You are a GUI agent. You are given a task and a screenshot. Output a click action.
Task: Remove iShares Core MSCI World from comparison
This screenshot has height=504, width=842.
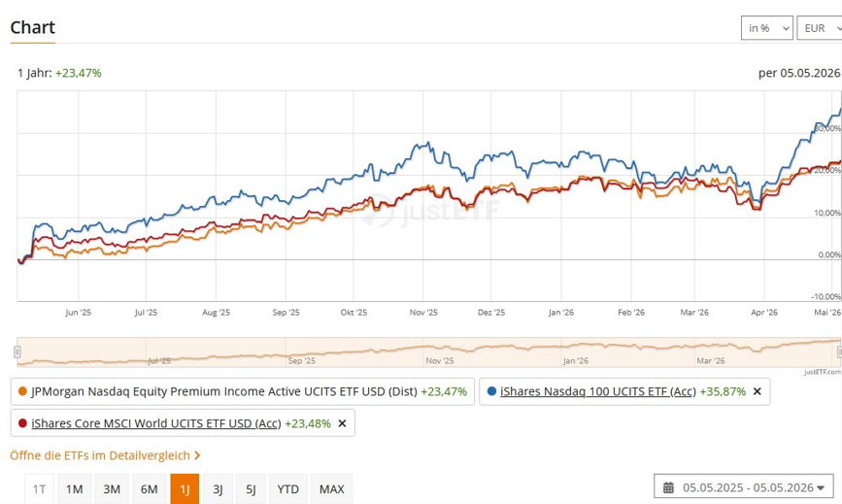tap(342, 423)
